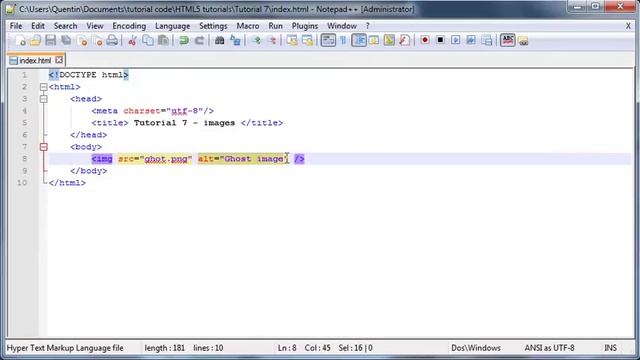This screenshot has width=640, height=360.
Task: Open the Settings menu
Action: pyautogui.click(x=213, y=26)
